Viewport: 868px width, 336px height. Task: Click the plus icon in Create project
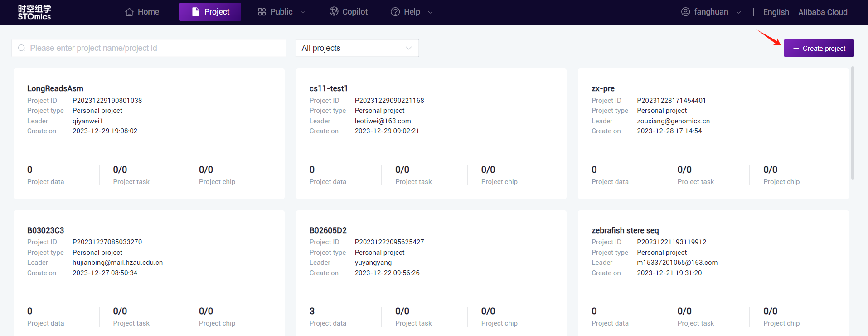pos(796,49)
